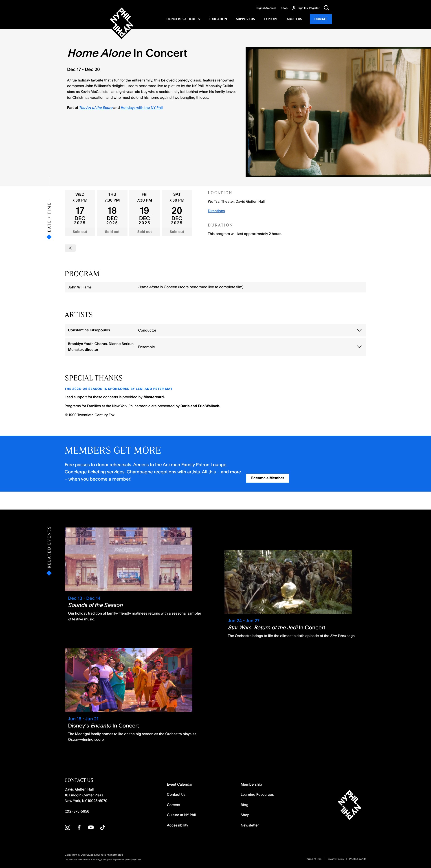Open the Facebook icon in footer
The height and width of the screenshot is (868, 431).
pos(79,827)
